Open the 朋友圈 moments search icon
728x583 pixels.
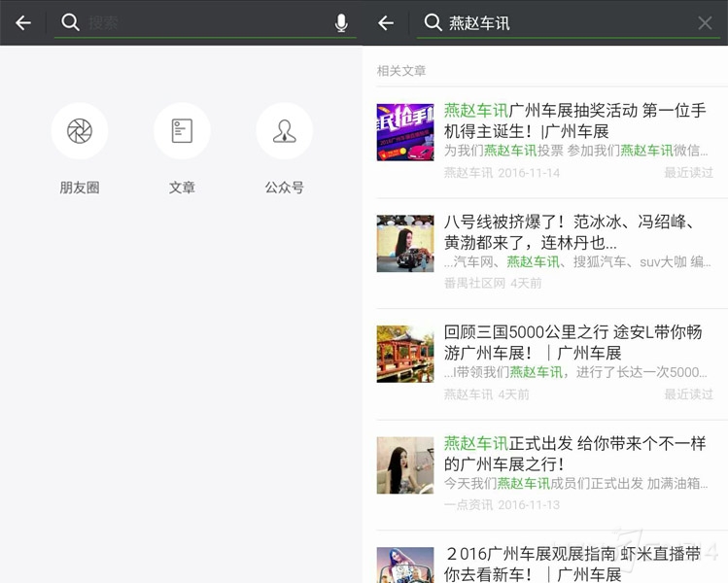point(80,131)
